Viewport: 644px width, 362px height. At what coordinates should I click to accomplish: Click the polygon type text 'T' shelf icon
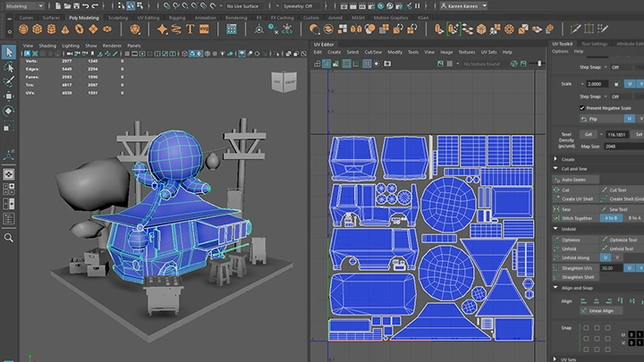tap(189, 28)
